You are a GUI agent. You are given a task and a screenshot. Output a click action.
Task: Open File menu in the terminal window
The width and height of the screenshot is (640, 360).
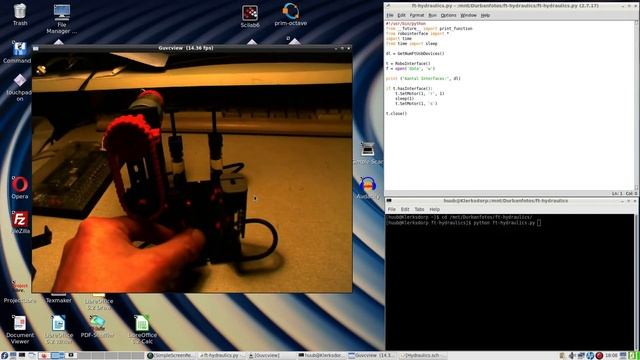(391, 209)
